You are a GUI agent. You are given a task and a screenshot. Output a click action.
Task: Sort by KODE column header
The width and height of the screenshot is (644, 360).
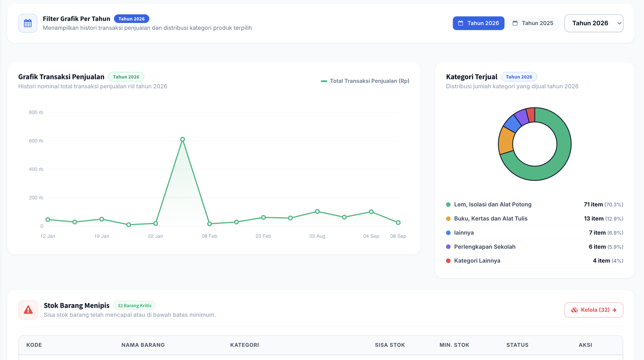34,345
